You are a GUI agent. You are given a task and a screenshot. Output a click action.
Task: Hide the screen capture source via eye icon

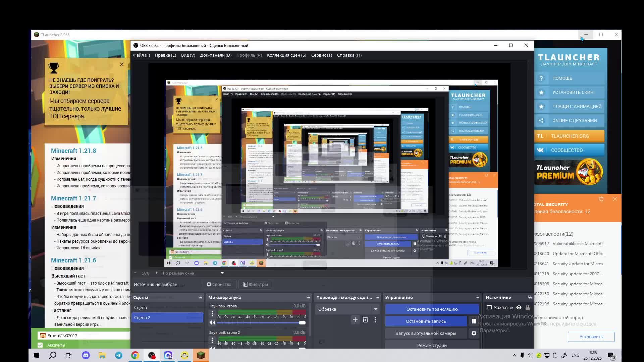pos(519,307)
